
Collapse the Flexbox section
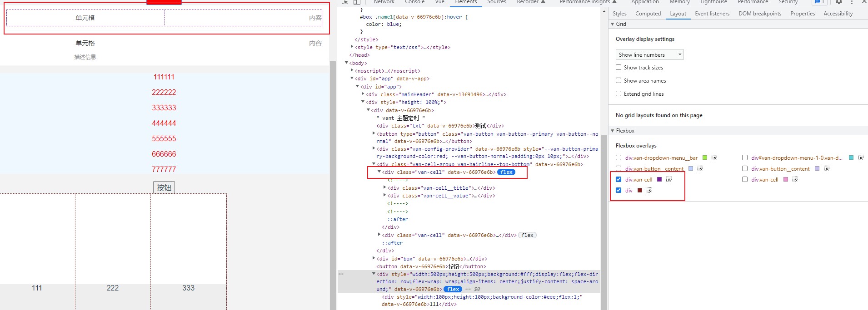coord(613,131)
